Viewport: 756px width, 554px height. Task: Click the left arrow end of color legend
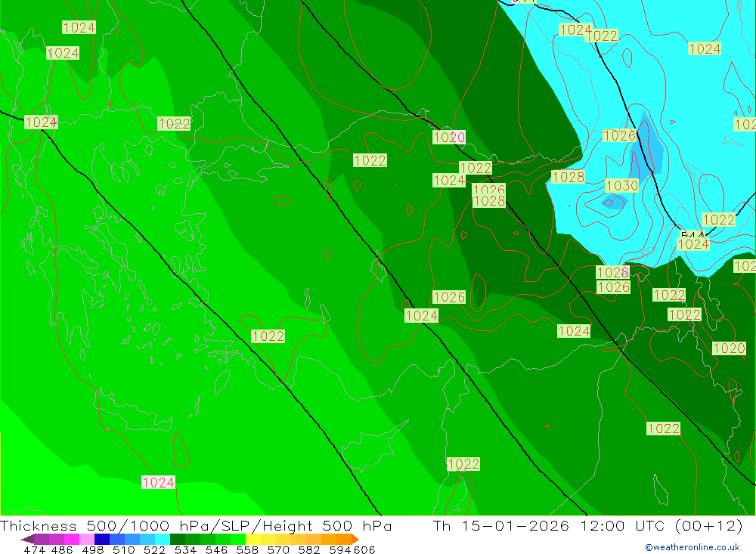[x=27, y=539]
